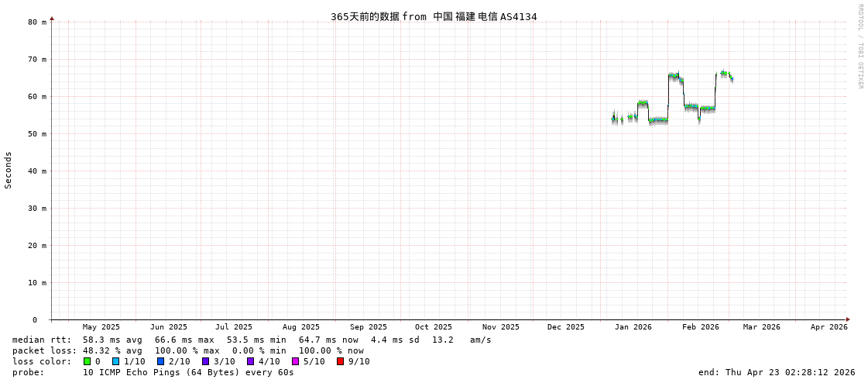Click the light blue 1/10 loss swatch
The height and width of the screenshot is (383, 868).
pos(116,361)
